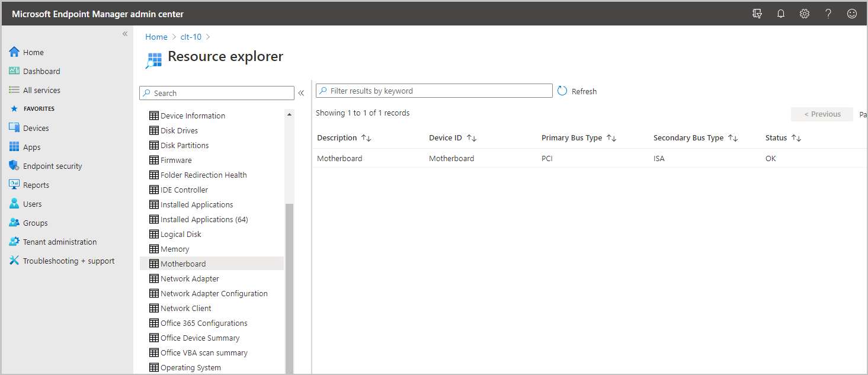Open the settings gear in header
The height and width of the screenshot is (375, 868).
[x=805, y=14]
